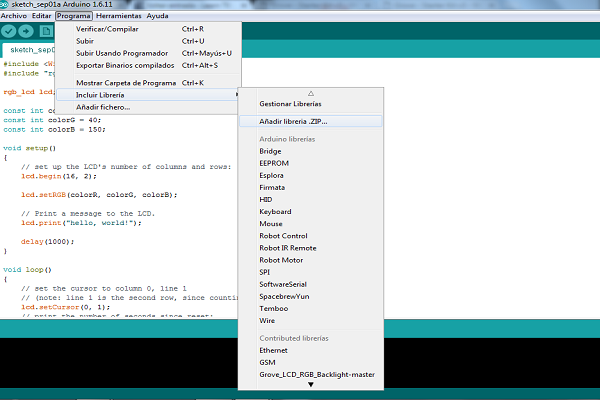Include the Temboo library
Screen dimensions: 600x400
click(x=311, y=309)
